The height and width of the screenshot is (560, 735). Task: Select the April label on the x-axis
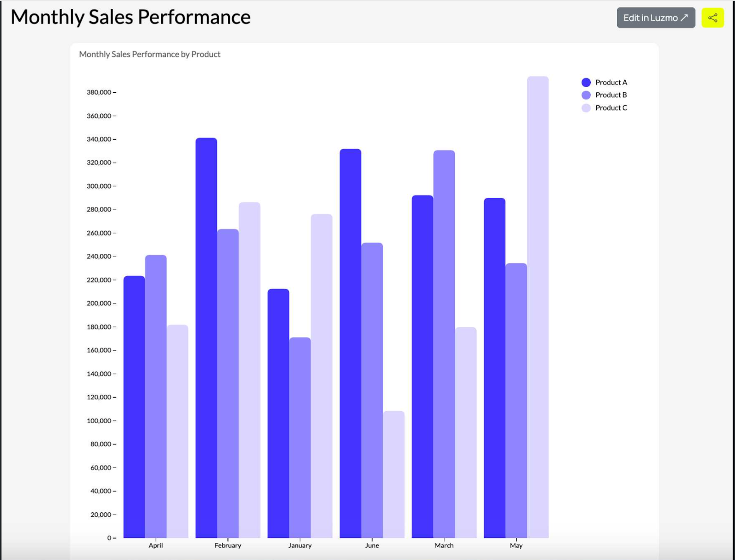156,545
